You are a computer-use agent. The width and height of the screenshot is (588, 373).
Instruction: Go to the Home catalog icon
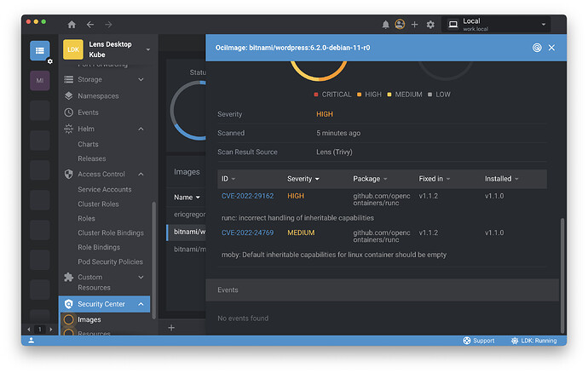(x=72, y=25)
